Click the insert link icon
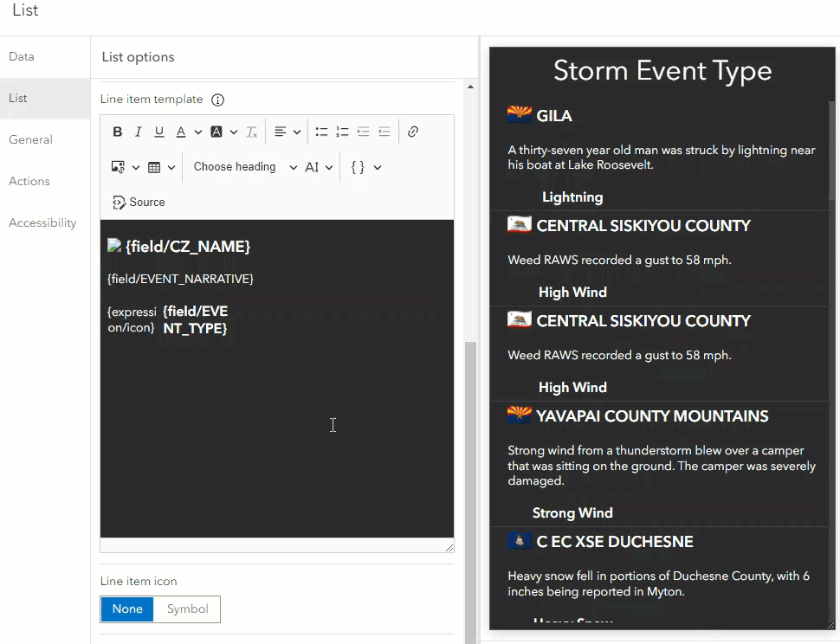 [x=412, y=132]
